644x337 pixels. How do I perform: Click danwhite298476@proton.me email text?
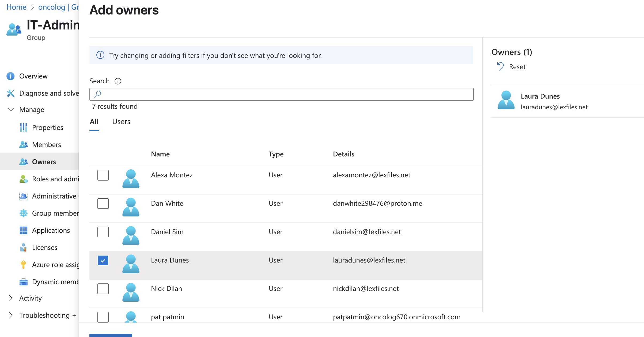click(377, 203)
